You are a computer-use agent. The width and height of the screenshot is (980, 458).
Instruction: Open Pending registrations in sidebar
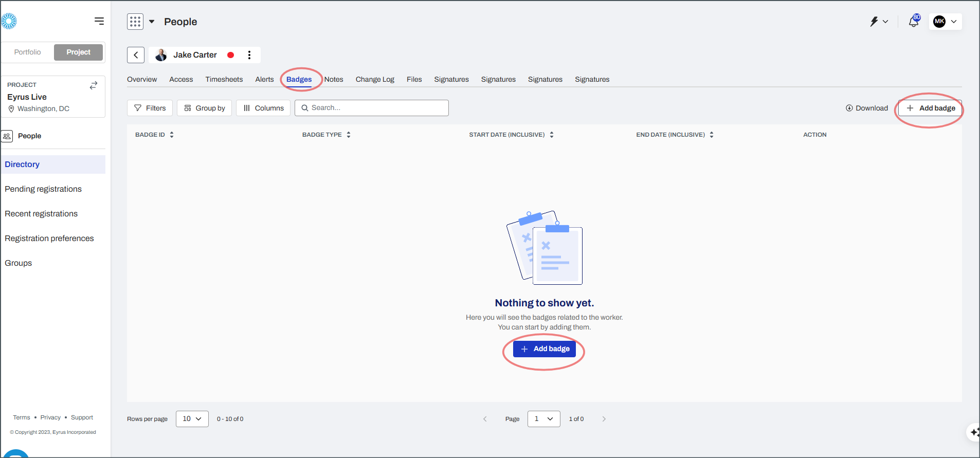click(x=43, y=189)
